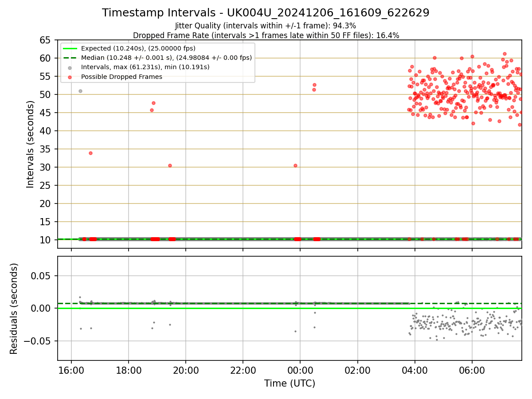
Task: Click the '18:00' x-axis tick label
Action: (129, 370)
